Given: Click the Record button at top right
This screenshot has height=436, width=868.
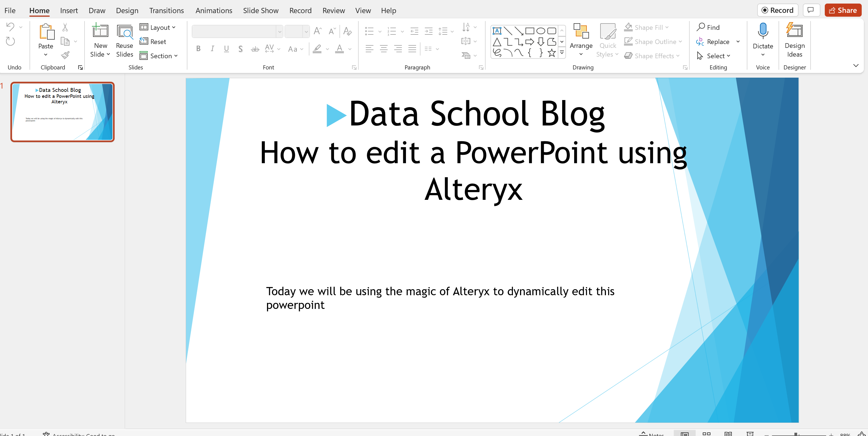Looking at the screenshot, I should [777, 10].
